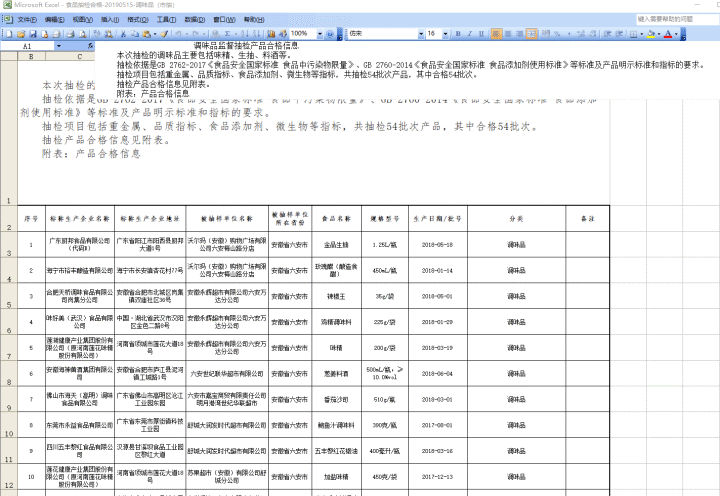Expand the Undo history arrow
Viewport: 720px width, 496px height.
[x=186, y=34]
